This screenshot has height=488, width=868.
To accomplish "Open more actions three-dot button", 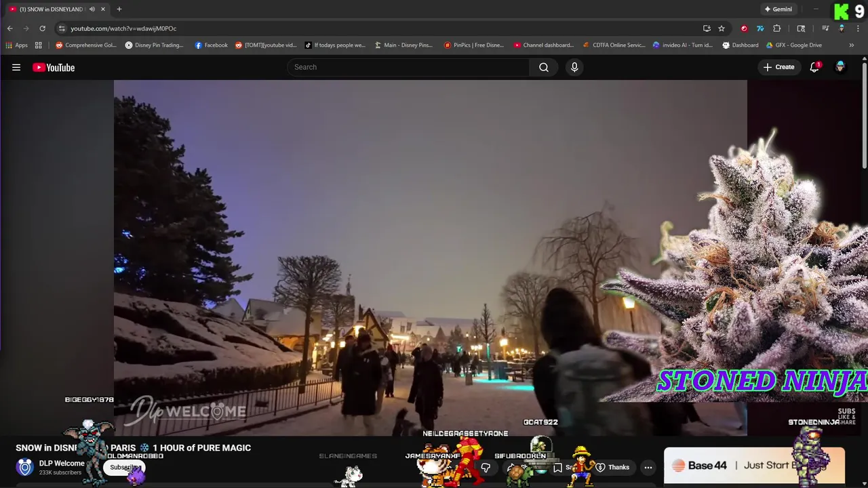I will [648, 467].
